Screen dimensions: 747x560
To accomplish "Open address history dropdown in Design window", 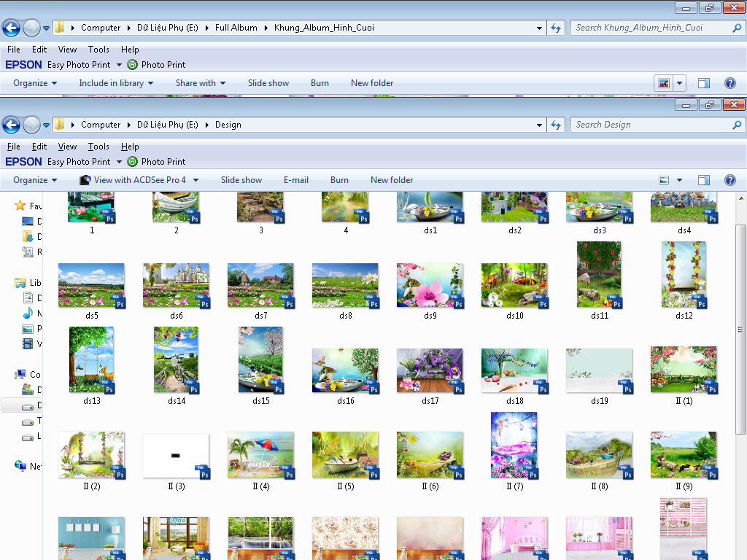I will 539,125.
